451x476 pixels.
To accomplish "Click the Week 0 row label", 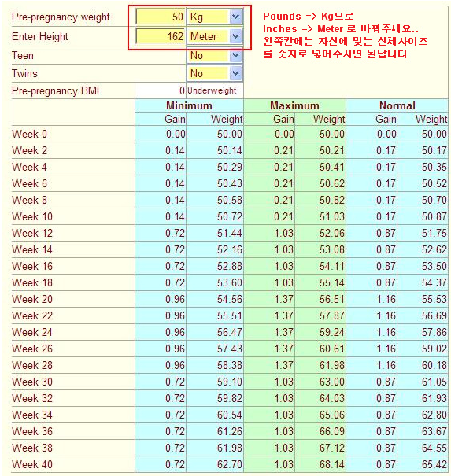I will click(x=29, y=134).
